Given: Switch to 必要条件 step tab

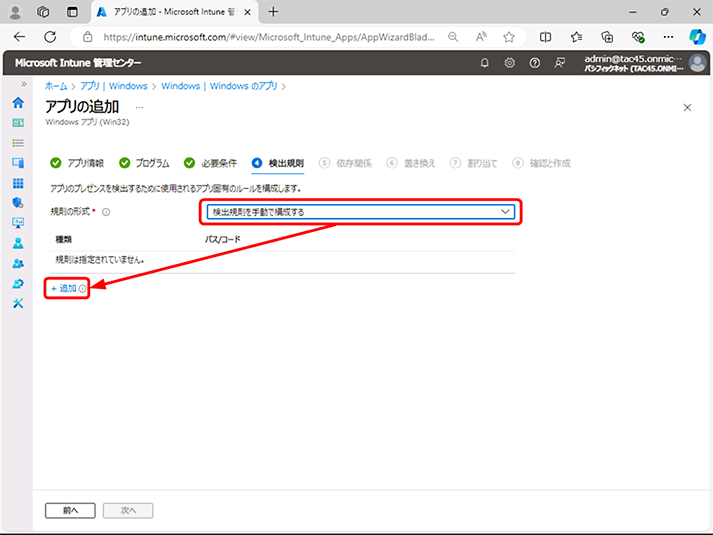Looking at the screenshot, I should (210, 163).
